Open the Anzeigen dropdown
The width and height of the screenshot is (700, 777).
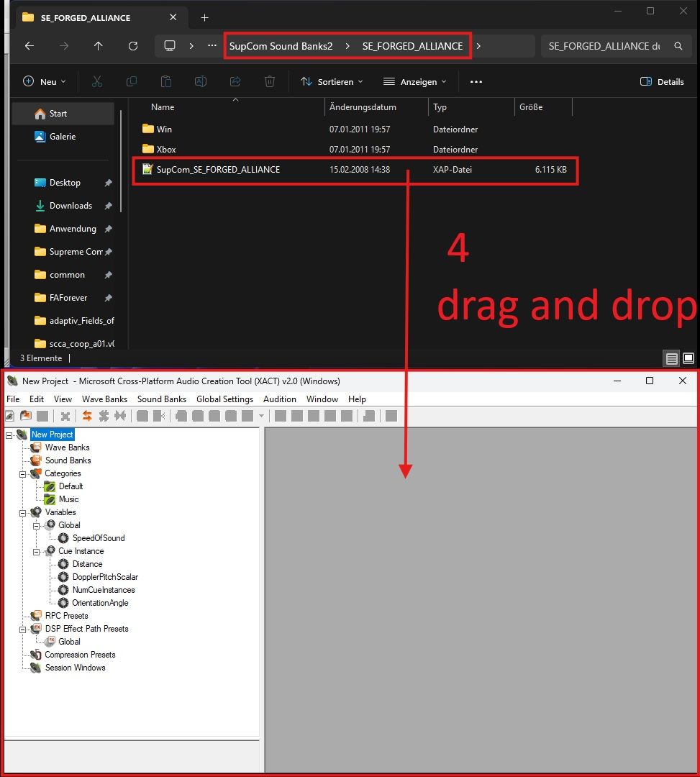pos(415,82)
